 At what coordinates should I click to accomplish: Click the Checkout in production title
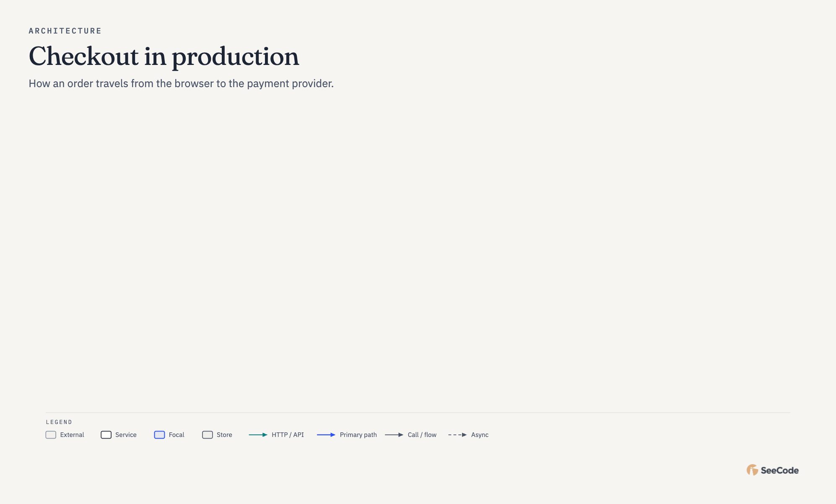164,56
